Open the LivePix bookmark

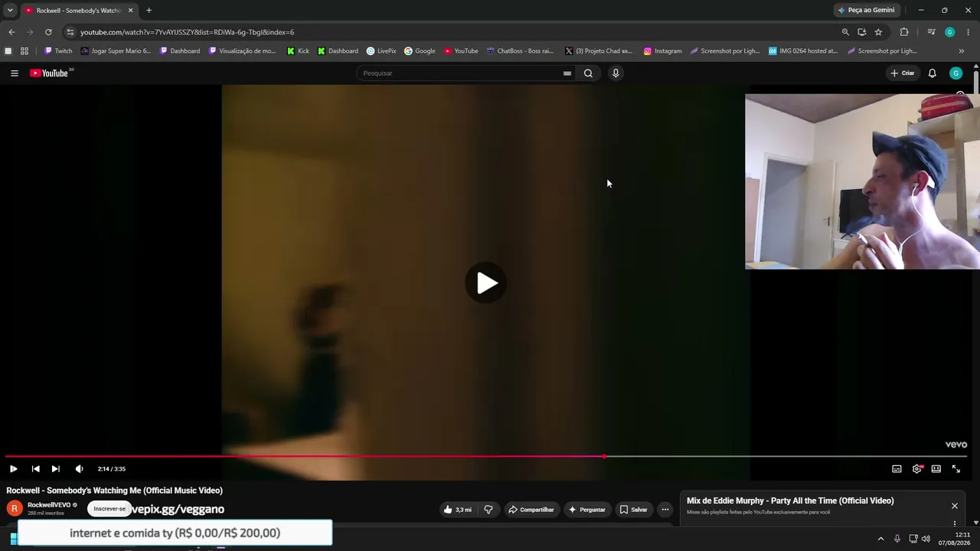point(381,51)
